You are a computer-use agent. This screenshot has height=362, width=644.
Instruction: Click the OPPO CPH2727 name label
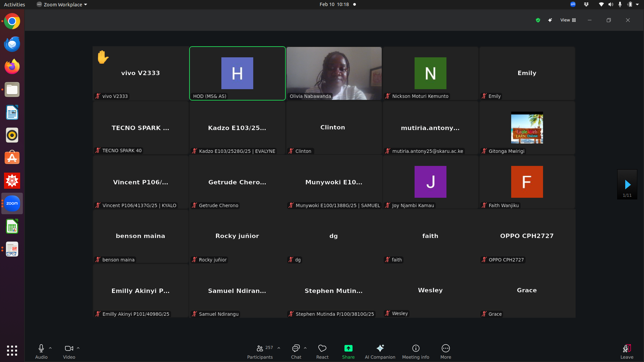(506, 260)
